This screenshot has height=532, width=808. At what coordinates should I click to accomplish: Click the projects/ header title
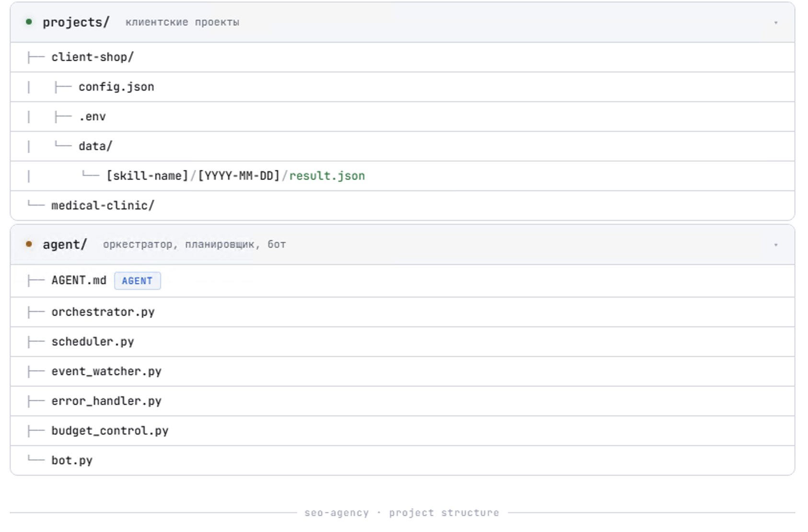(x=76, y=22)
